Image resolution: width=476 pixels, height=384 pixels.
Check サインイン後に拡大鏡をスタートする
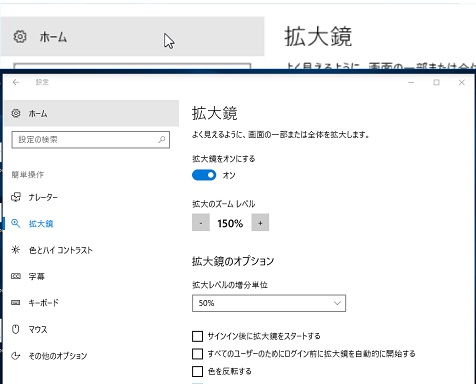click(197, 336)
